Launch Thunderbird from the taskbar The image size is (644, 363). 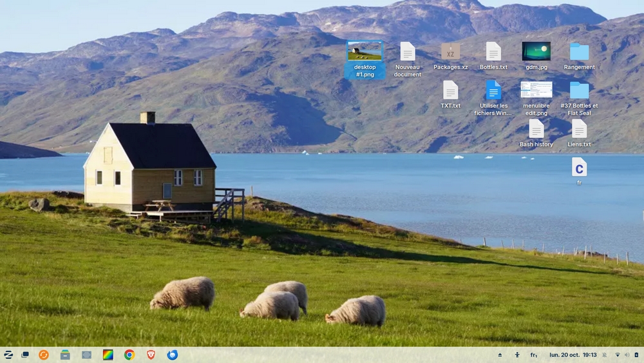point(173,355)
